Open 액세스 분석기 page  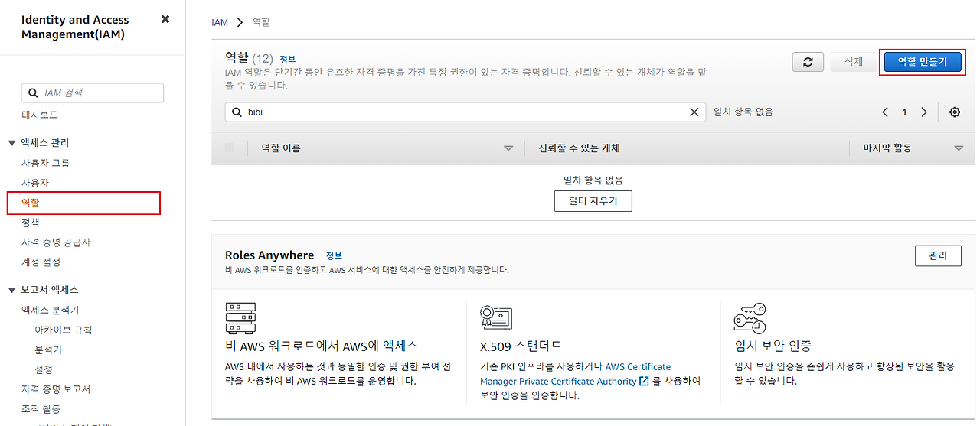pos(50,310)
